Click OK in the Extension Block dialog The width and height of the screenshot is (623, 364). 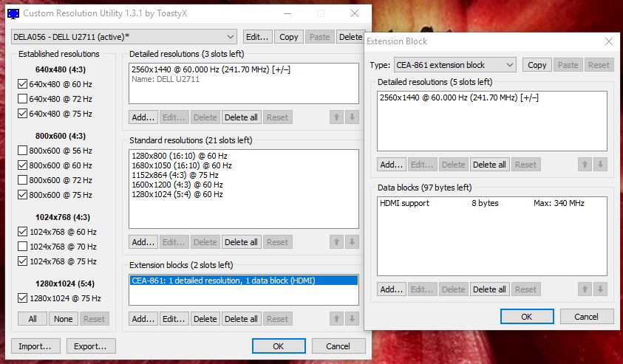(527, 317)
